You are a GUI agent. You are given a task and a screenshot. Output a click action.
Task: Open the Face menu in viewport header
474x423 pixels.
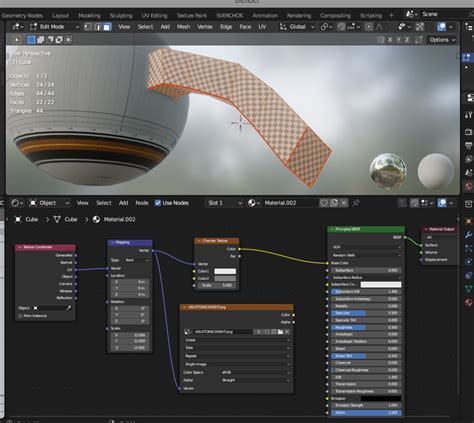pos(245,27)
